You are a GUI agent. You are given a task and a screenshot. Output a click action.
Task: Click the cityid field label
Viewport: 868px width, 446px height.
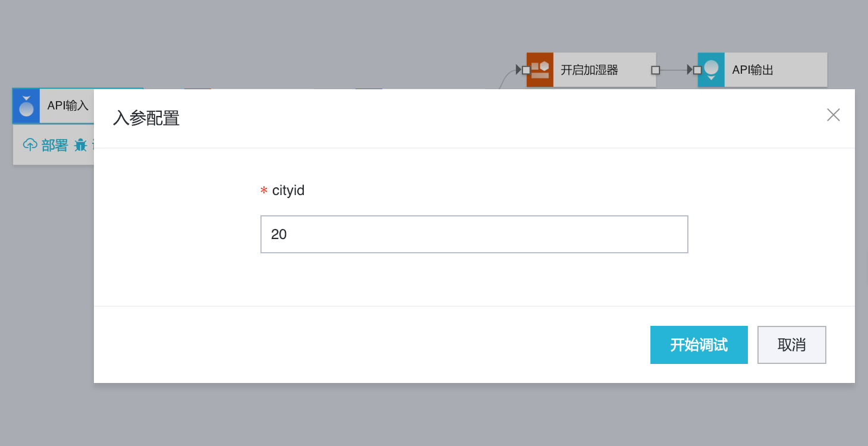288,190
